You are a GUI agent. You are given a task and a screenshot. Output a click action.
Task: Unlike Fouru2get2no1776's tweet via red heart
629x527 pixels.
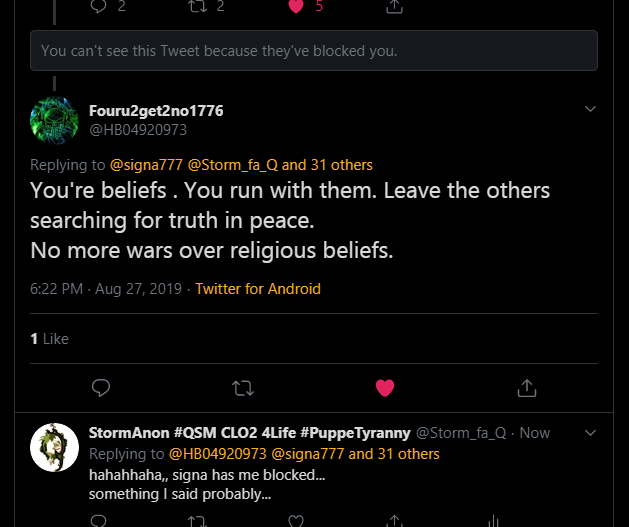[x=384, y=387]
